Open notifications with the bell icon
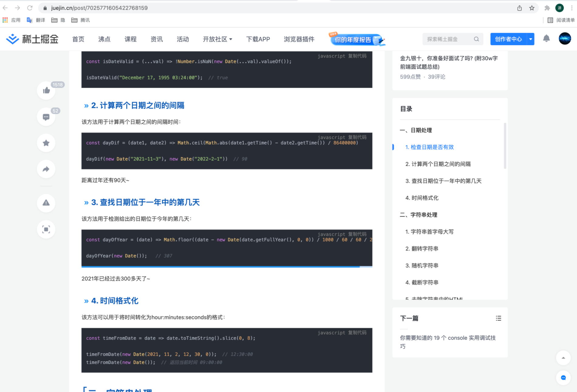The width and height of the screenshot is (577, 392). 546,39
